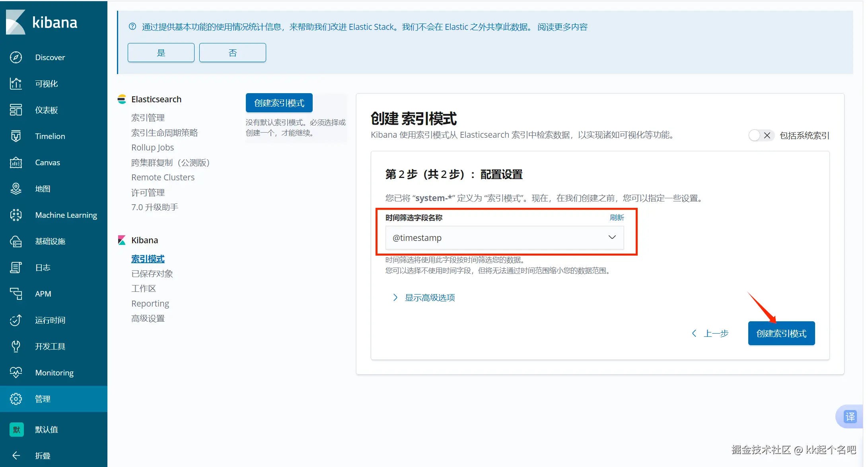The height and width of the screenshot is (467, 868).
Task: Expand 显示高级选项 advanced options
Action: (x=429, y=298)
